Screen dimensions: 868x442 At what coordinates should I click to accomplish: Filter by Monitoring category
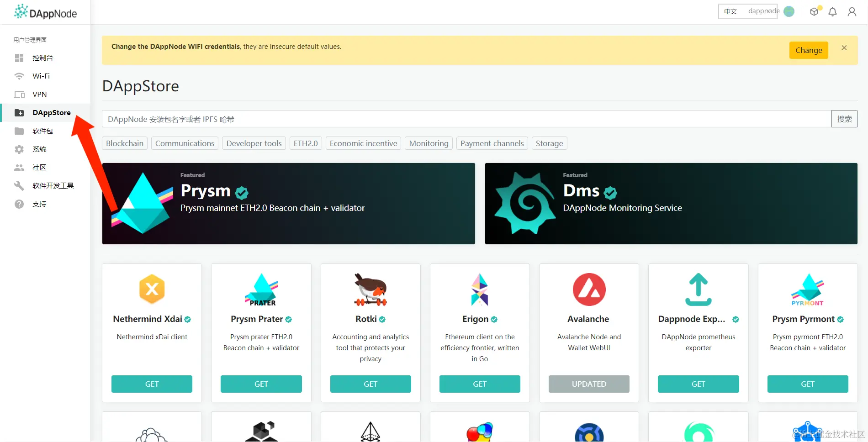coord(429,143)
